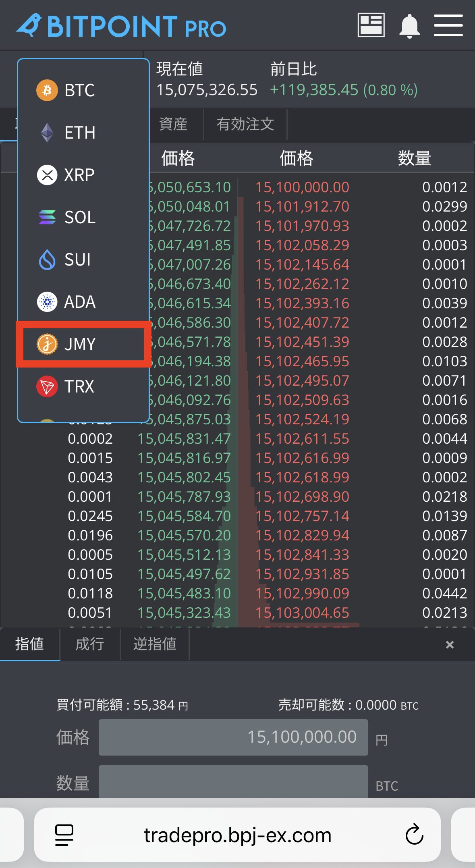Select the JMY coin icon

[47, 344]
